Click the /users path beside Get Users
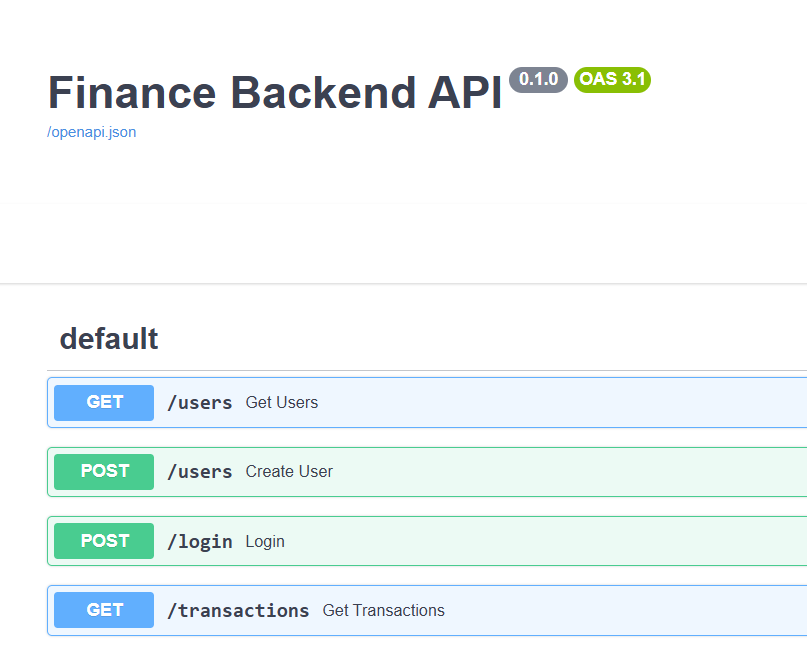Screen dimensions: 807x648 [200, 403]
